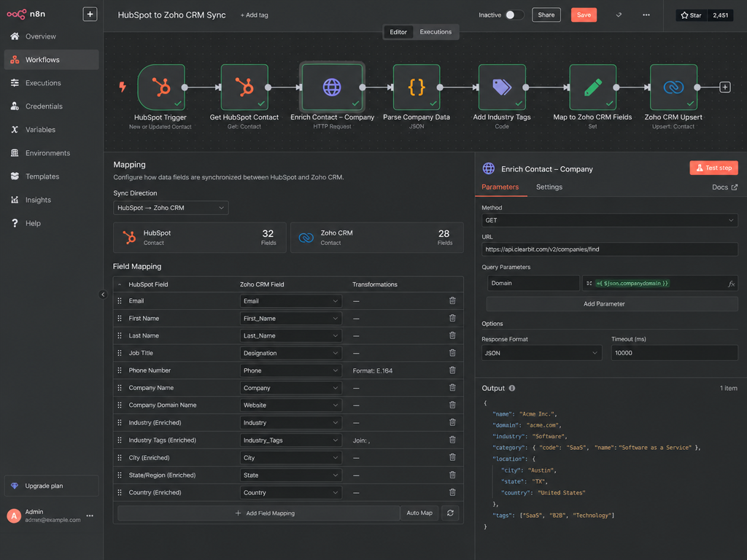Open the State Zoho field dropdown
Screen dimensions: 747x560
click(290, 475)
